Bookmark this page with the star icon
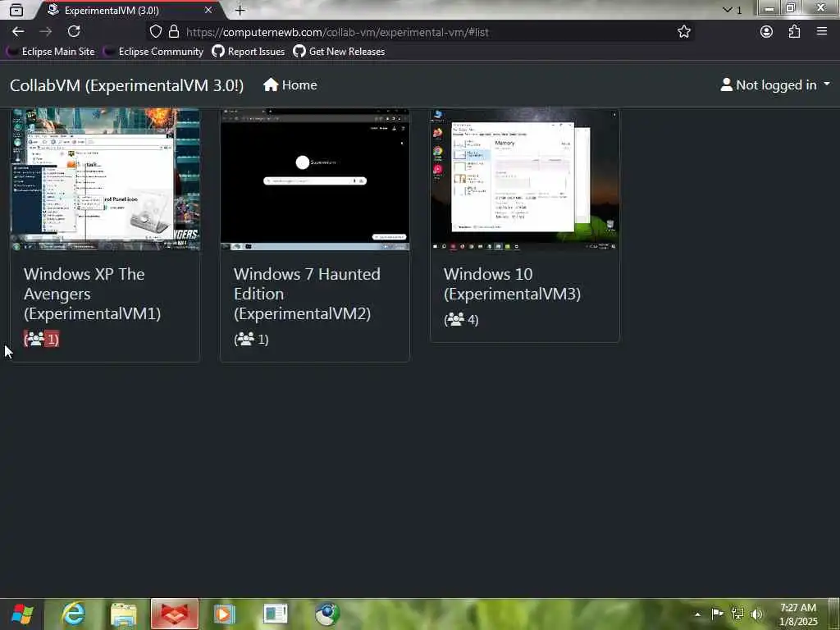The width and height of the screenshot is (840, 630). [x=683, y=32]
